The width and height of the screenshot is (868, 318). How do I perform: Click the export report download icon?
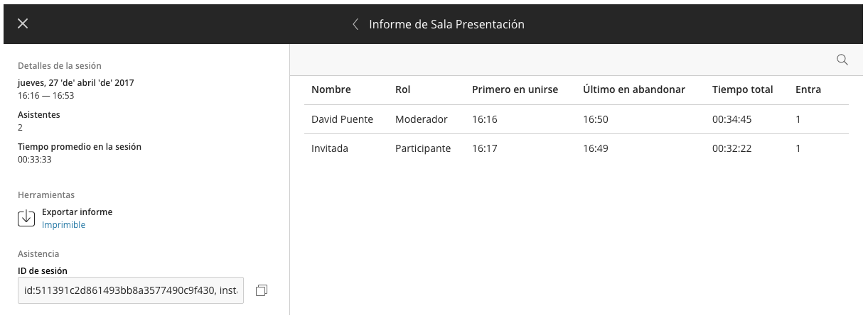26,218
